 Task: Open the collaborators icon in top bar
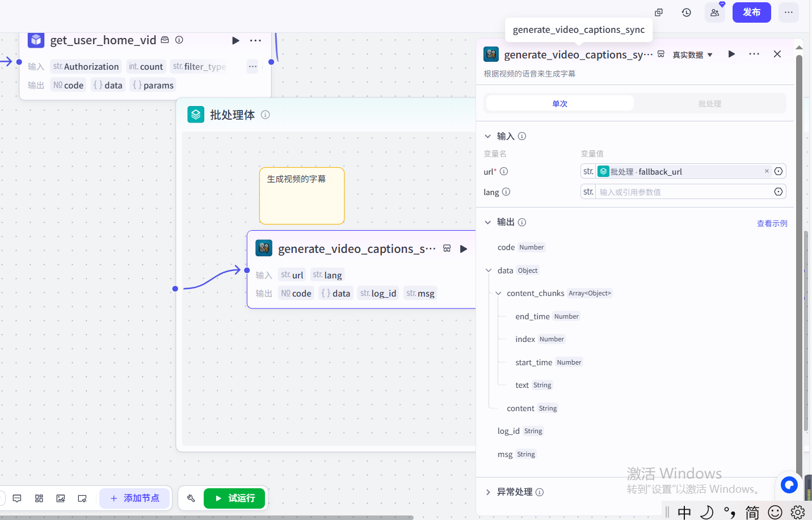(714, 12)
